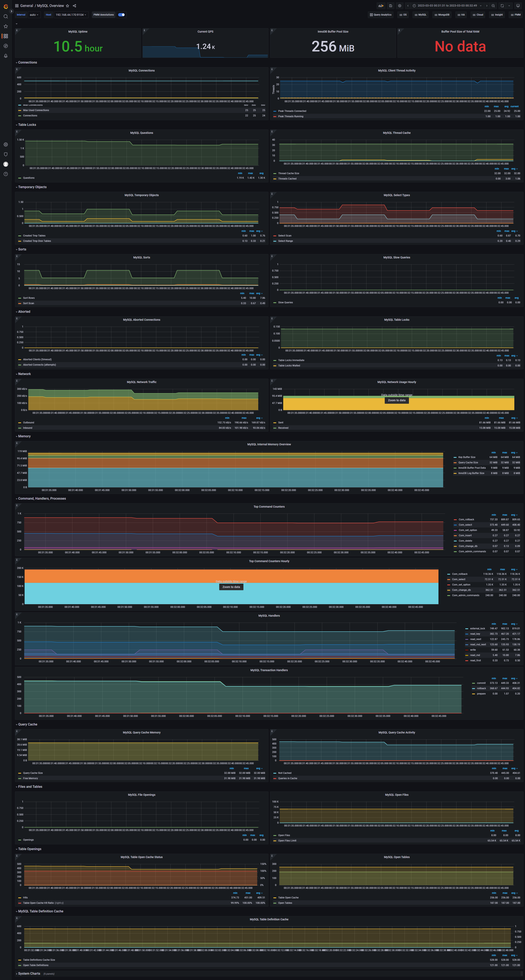Open the Cloud dashboards menu

pos(478,15)
